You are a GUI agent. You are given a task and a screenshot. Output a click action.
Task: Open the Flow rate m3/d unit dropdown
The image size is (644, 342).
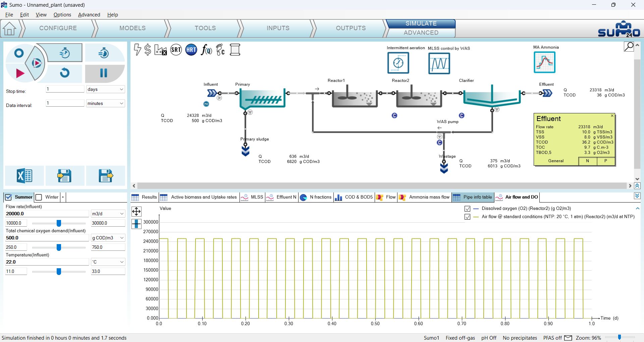(x=108, y=214)
